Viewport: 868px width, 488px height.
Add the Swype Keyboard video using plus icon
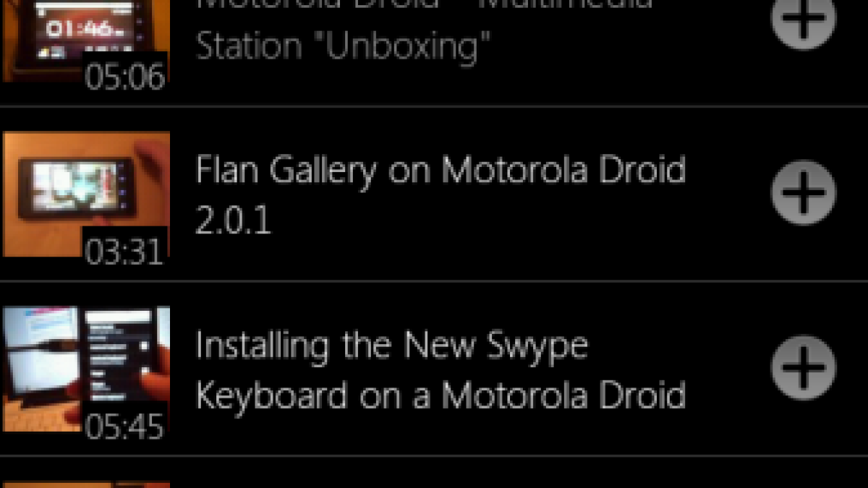pyautogui.click(x=804, y=367)
